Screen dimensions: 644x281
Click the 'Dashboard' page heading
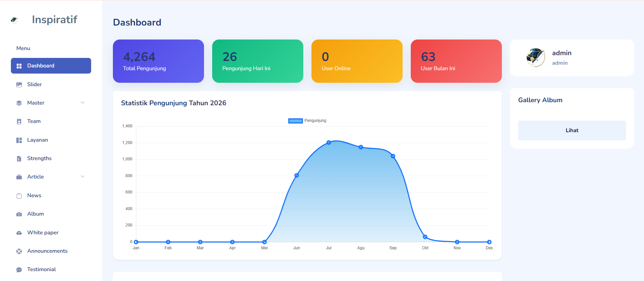137,22
